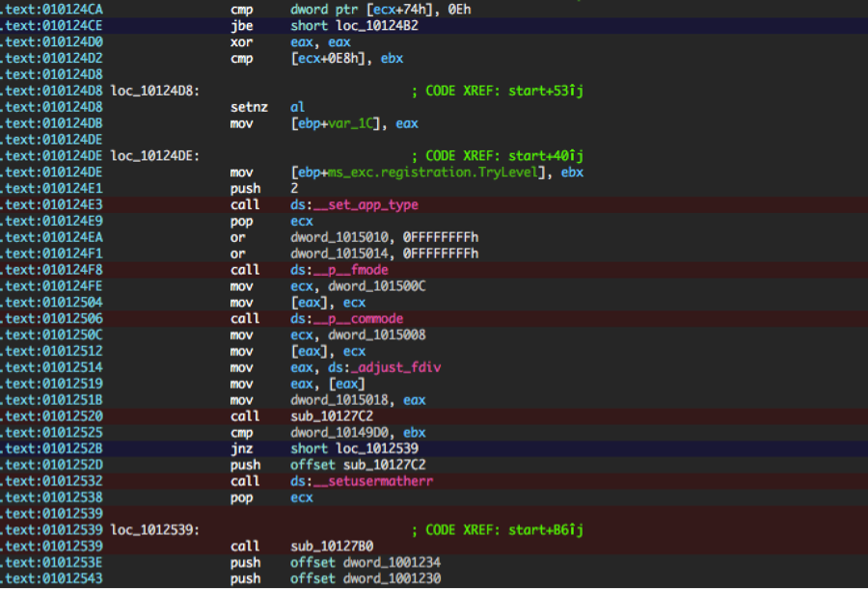868x589 pixels.
Task: Click dword_1015010 in the or instruction
Action: (339, 237)
